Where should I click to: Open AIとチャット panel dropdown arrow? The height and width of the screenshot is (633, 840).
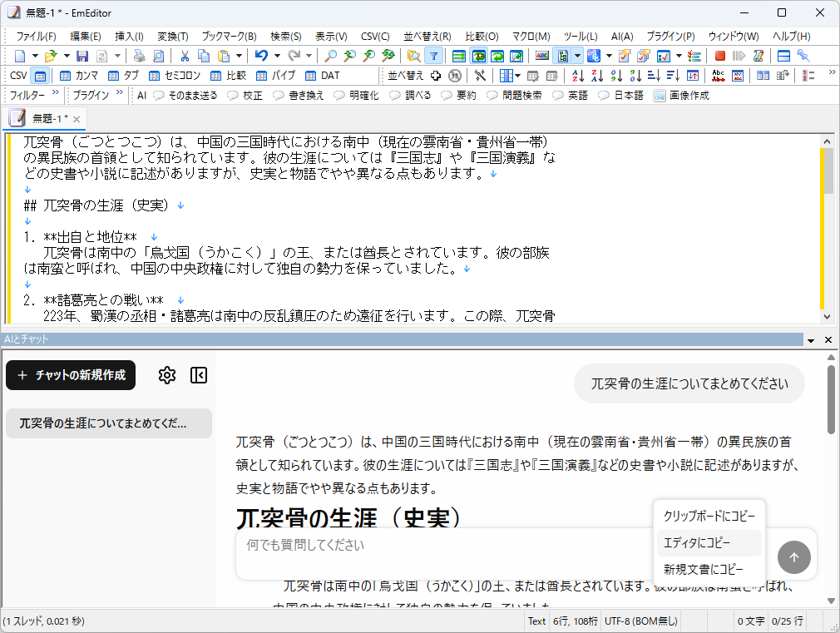(811, 340)
